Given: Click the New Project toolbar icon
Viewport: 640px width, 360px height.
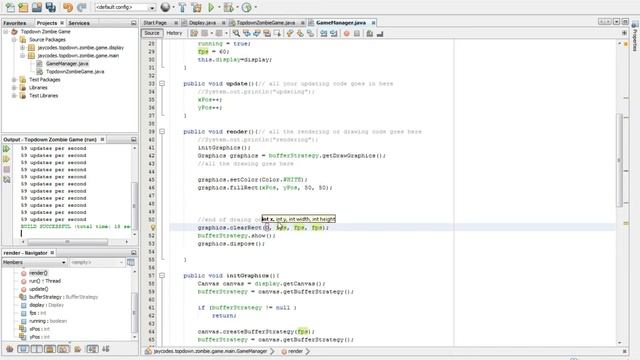Looking at the screenshot, I should [x=23, y=7].
